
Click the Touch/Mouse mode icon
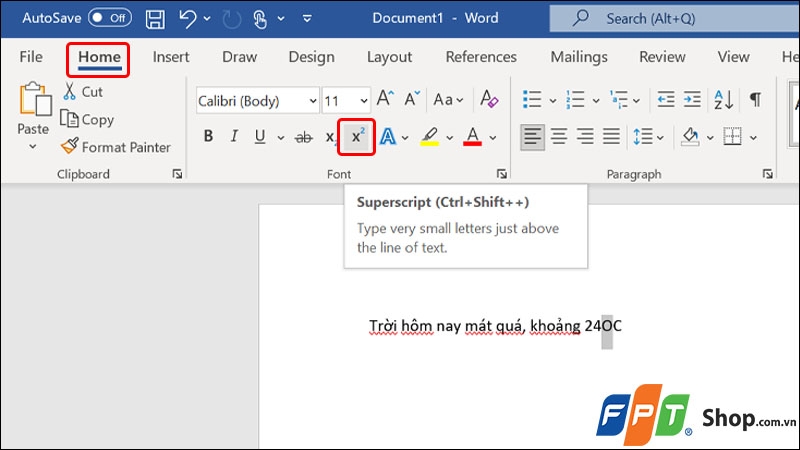pos(260,19)
